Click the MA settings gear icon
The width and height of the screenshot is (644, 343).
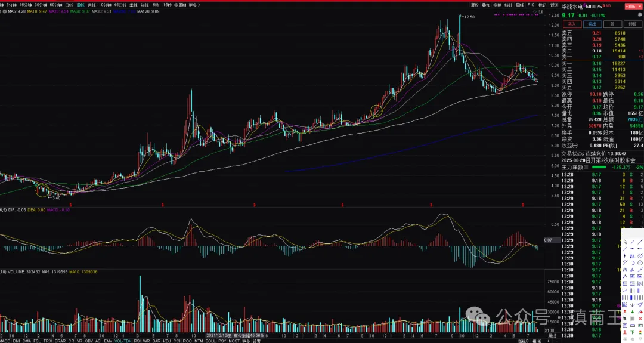(x=4, y=11)
